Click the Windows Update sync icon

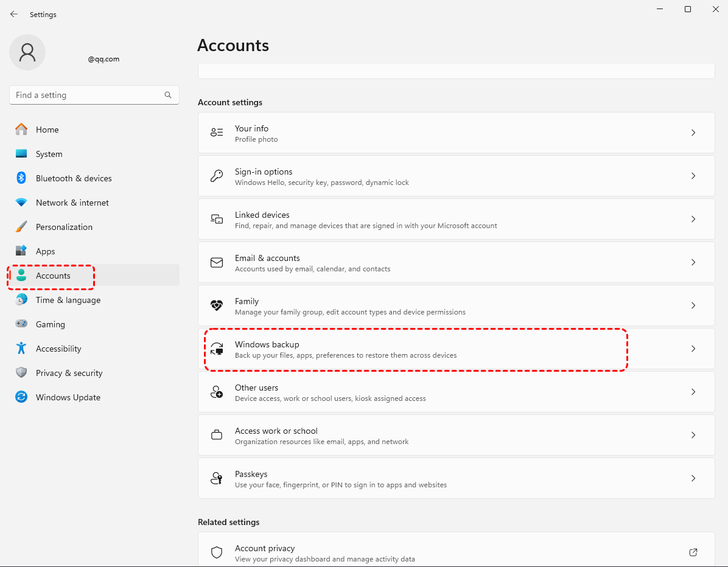click(x=21, y=397)
